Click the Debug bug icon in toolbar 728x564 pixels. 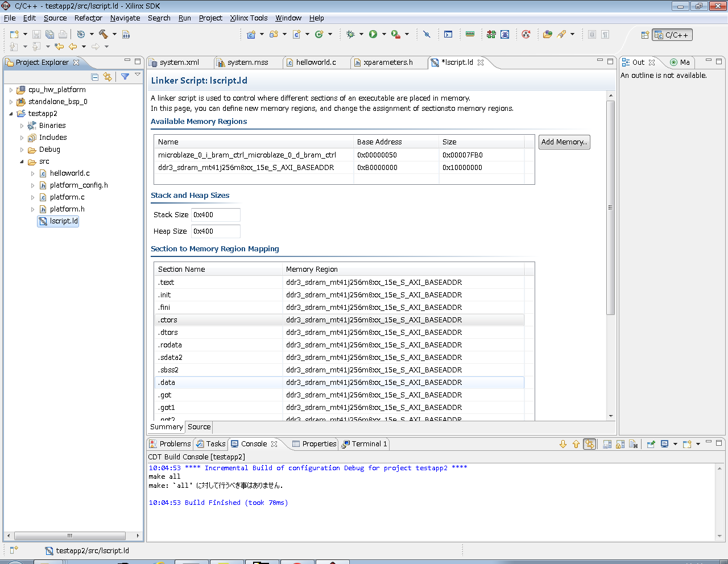350,34
